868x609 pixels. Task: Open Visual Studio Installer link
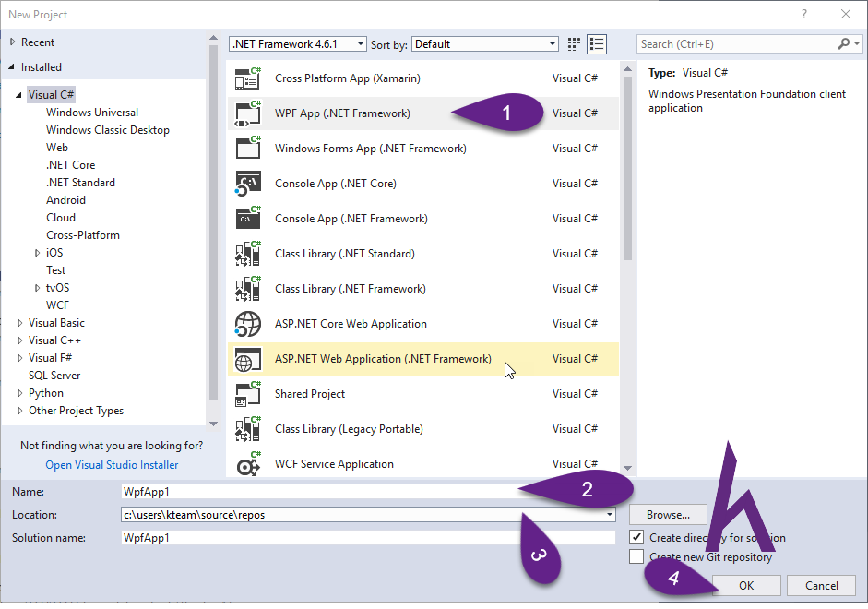pos(112,465)
